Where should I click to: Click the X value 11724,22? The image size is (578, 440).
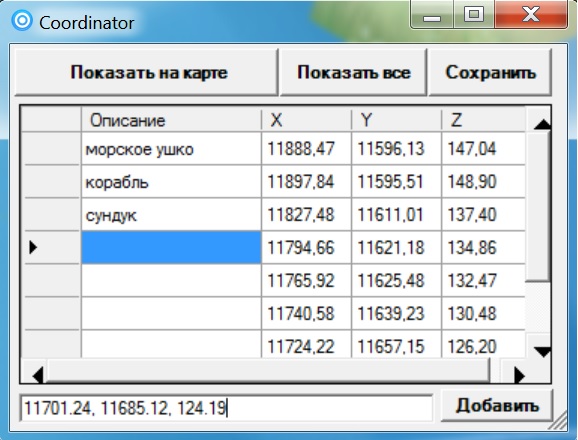306,345
